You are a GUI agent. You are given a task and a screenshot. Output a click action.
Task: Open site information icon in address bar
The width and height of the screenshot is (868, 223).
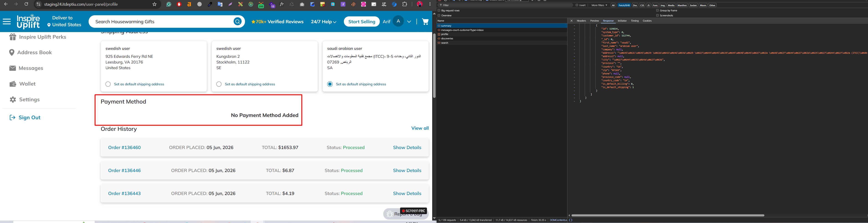click(x=38, y=4)
